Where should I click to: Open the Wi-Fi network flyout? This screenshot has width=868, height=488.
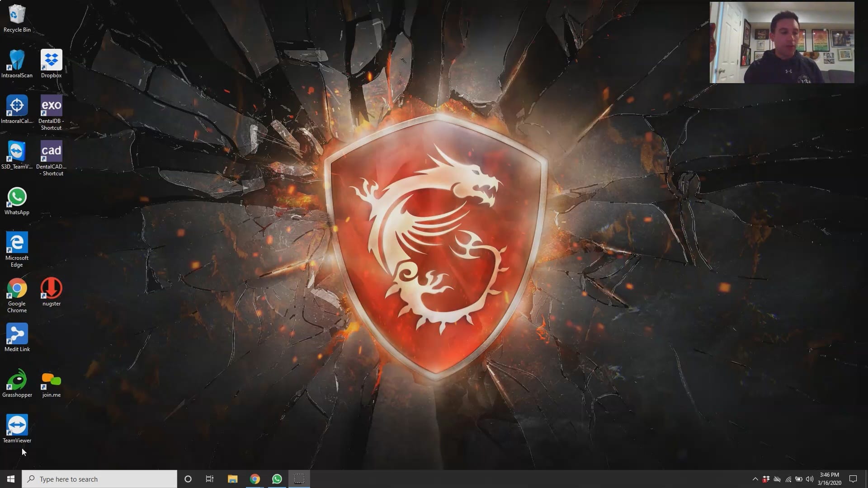pos(788,479)
